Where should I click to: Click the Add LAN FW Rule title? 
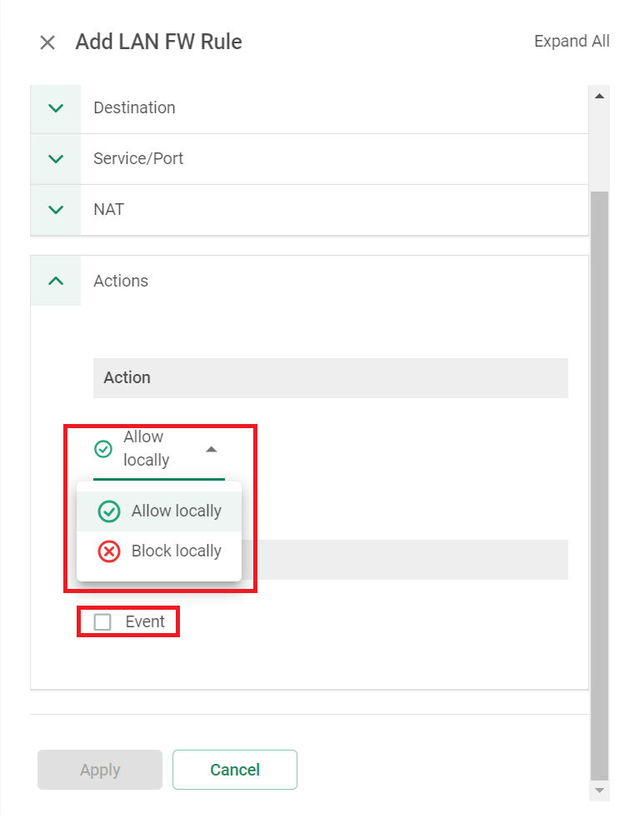[158, 42]
